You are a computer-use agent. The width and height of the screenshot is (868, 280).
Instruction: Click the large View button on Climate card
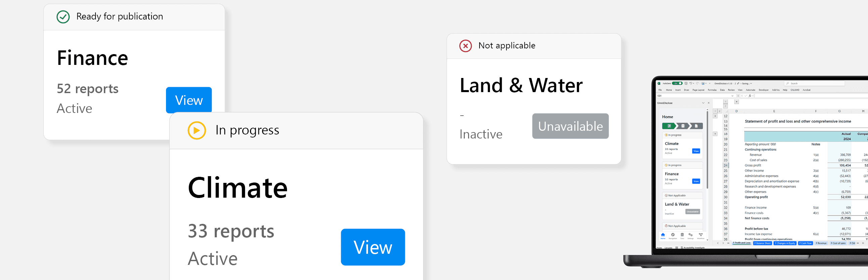373,247
